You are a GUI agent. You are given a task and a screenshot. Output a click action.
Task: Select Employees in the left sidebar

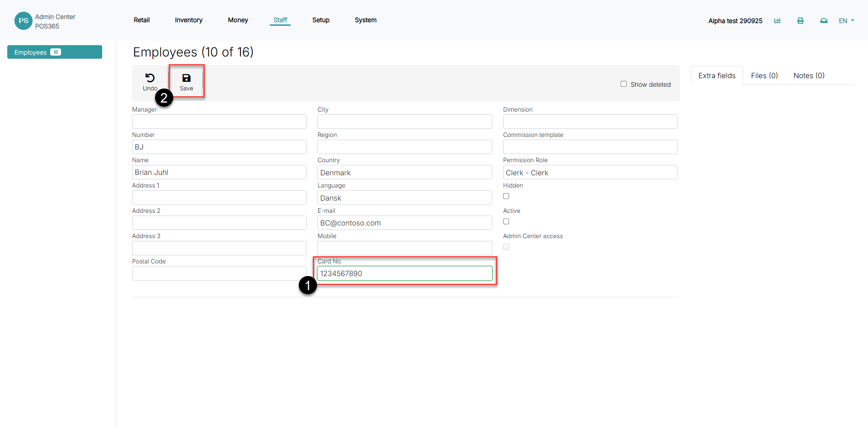pyautogui.click(x=55, y=52)
